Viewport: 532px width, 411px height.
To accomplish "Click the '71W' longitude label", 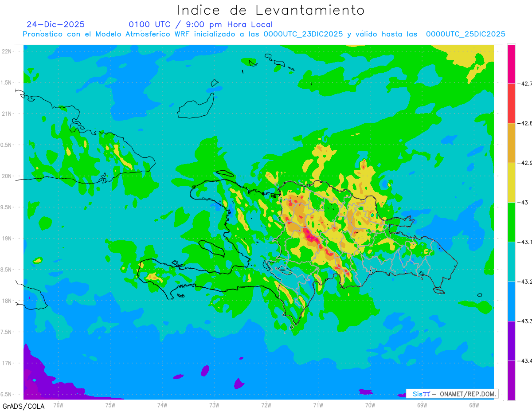I will [318, 405].
